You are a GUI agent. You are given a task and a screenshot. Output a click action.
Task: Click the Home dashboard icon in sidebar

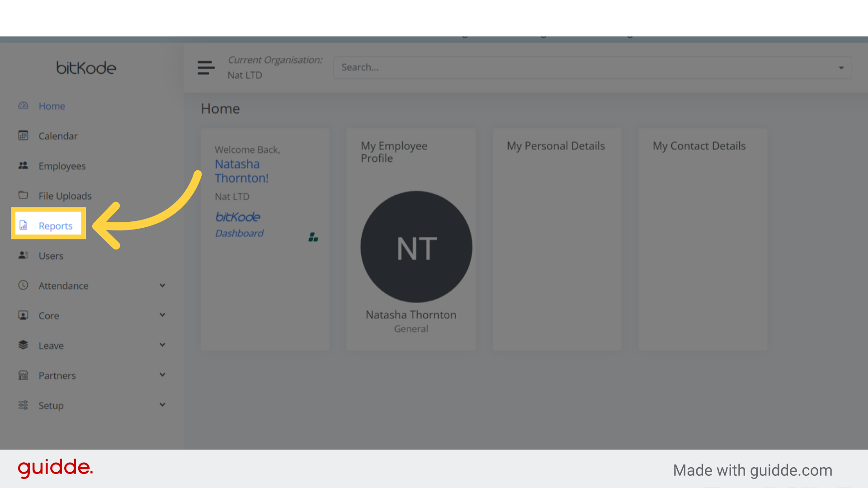pyautogui.click(x=23, y=106)
